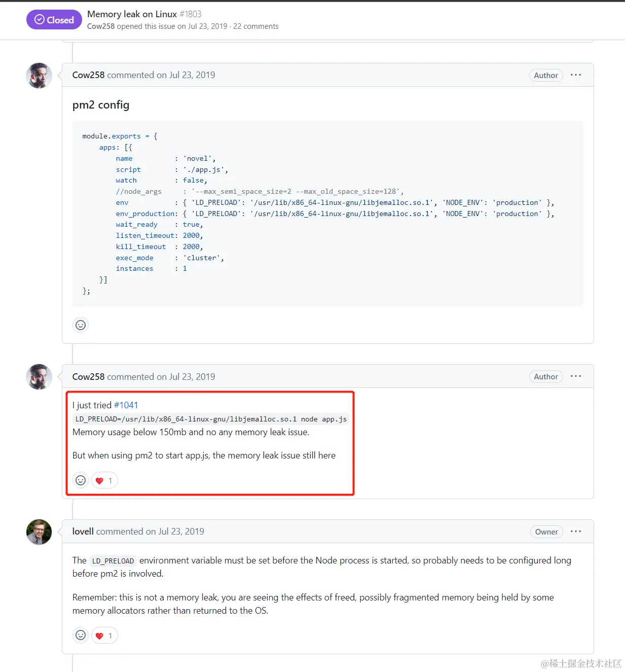Click Cow258's avatar beside the '#1041' comment

pos(39,377)
